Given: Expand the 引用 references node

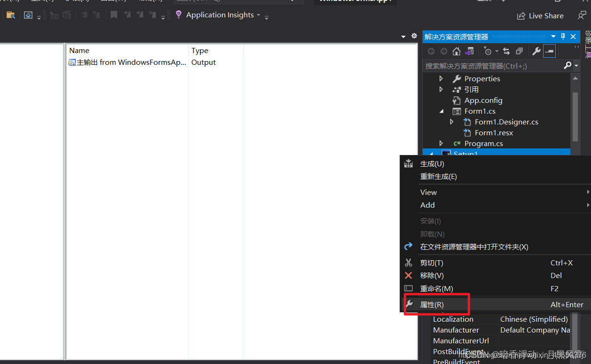Looking at the screenshot, I should [x=441, y=89].
